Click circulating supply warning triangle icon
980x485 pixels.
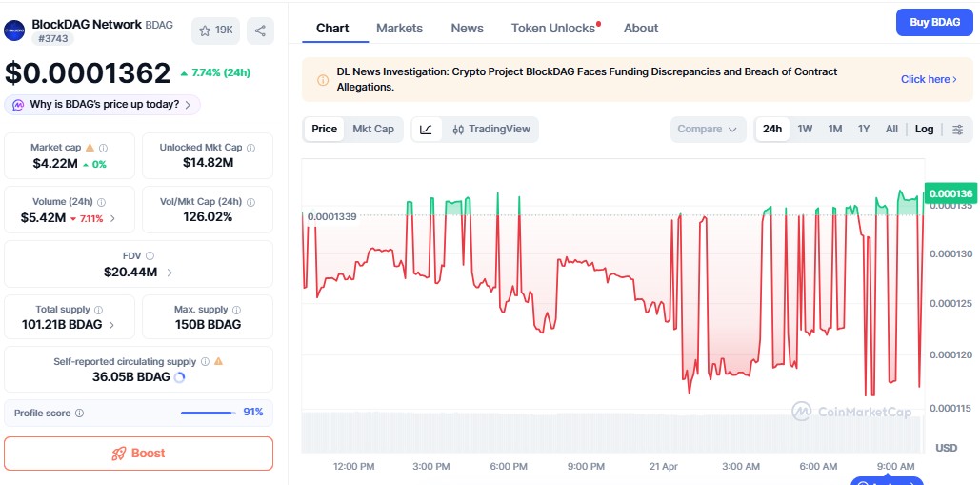tap(218, 361)
